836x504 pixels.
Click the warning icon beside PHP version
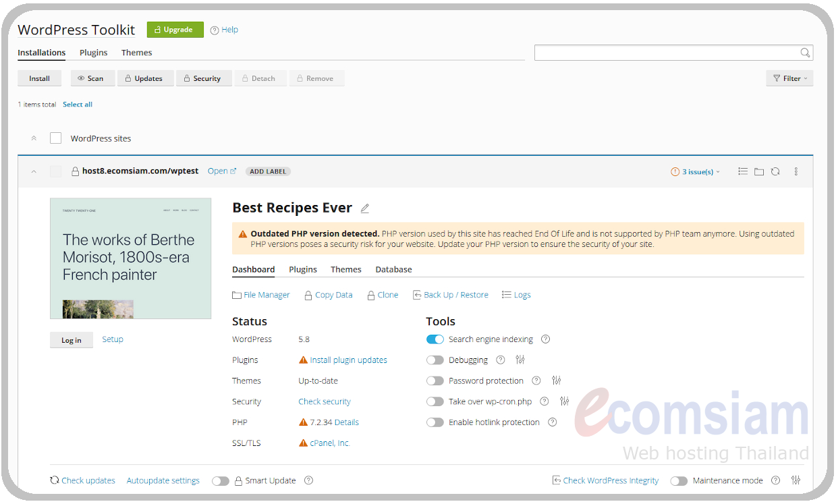click(x=303, y=422)
